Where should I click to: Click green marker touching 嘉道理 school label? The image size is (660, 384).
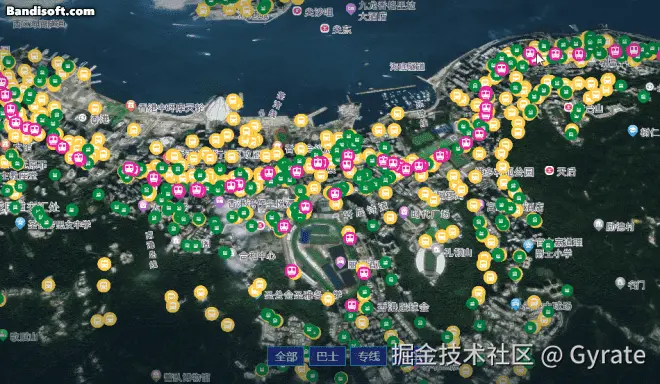point(548,245)
